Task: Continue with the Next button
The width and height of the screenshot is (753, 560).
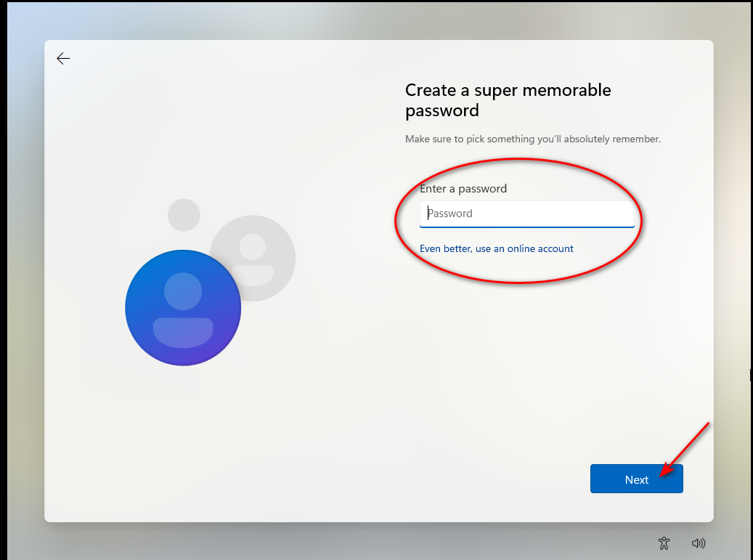Action: (x=636, y=479)
